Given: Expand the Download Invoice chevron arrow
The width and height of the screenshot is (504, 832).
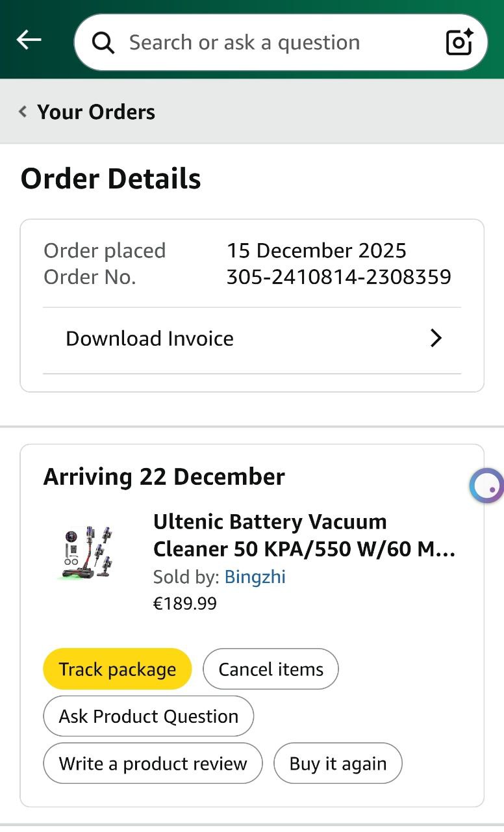Looking at the screenshot, I should tap(436, 338).
